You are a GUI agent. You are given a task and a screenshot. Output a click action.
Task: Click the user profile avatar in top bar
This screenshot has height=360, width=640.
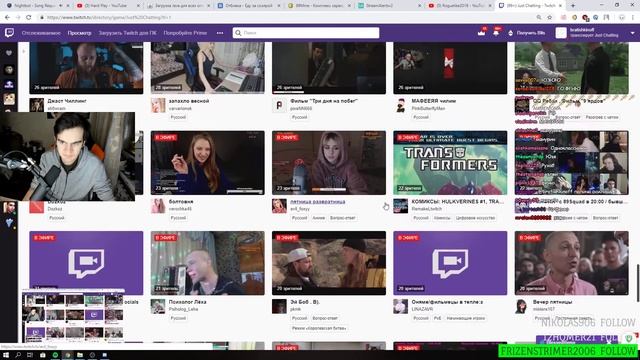click(x=561, y=33)
